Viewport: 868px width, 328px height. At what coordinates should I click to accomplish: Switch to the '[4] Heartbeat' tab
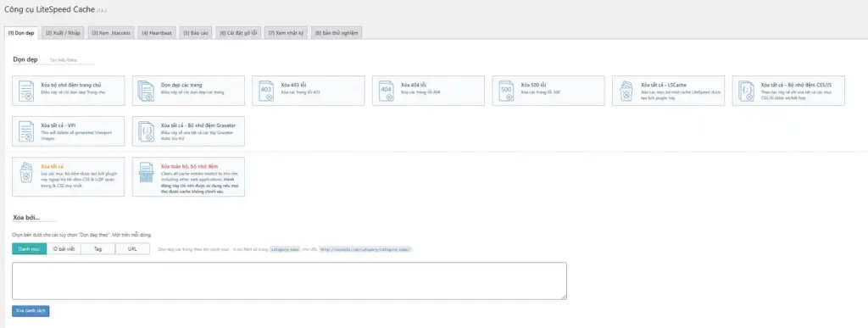pyautogui.click(x=157, y=33)
